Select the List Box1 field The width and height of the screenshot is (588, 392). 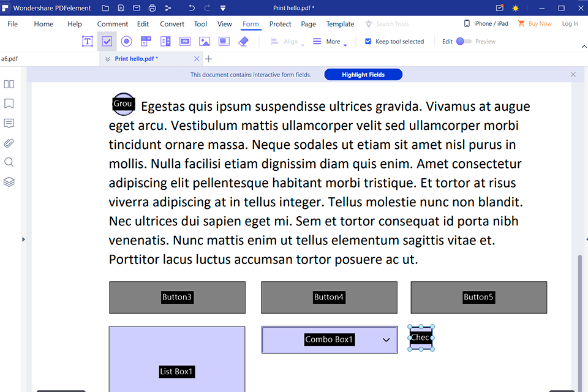click(177, 359)
